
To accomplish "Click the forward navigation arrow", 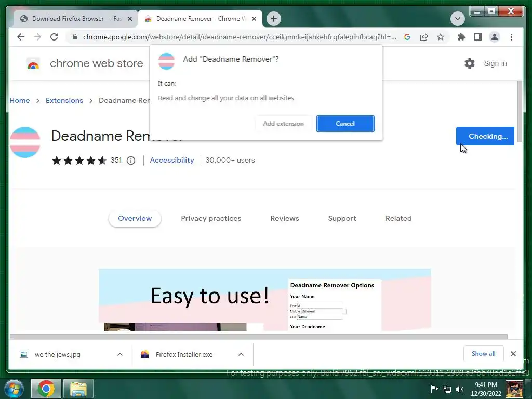I will tap(37, 37).
